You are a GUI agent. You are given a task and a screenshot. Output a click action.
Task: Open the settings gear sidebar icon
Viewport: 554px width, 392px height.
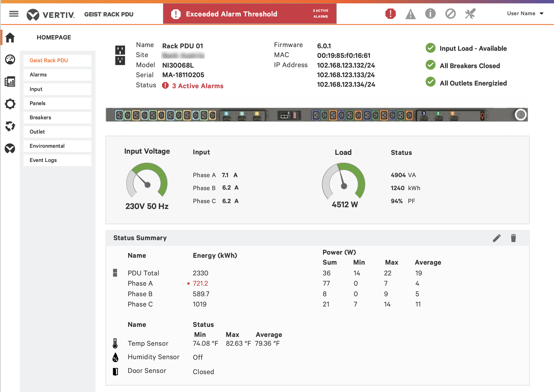pos(10,104)
